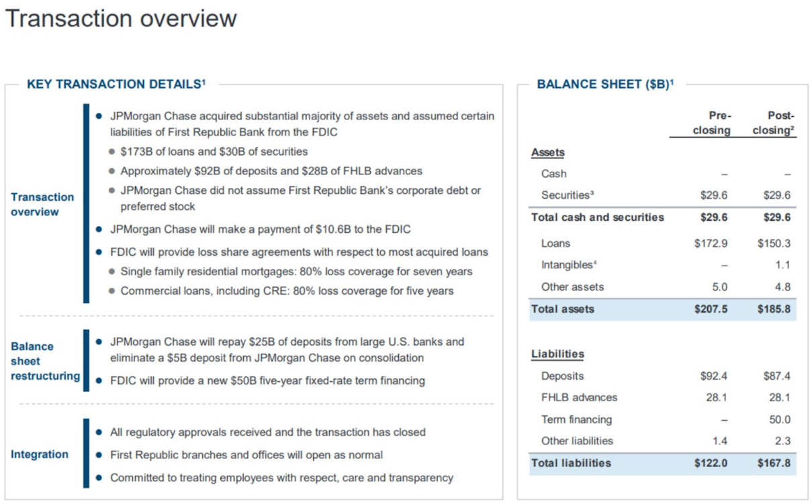Image resolution: width=812 pixels, height=504 pixels.
Task: Click the 'Total liabilities' row label
Action: [571, 462]
